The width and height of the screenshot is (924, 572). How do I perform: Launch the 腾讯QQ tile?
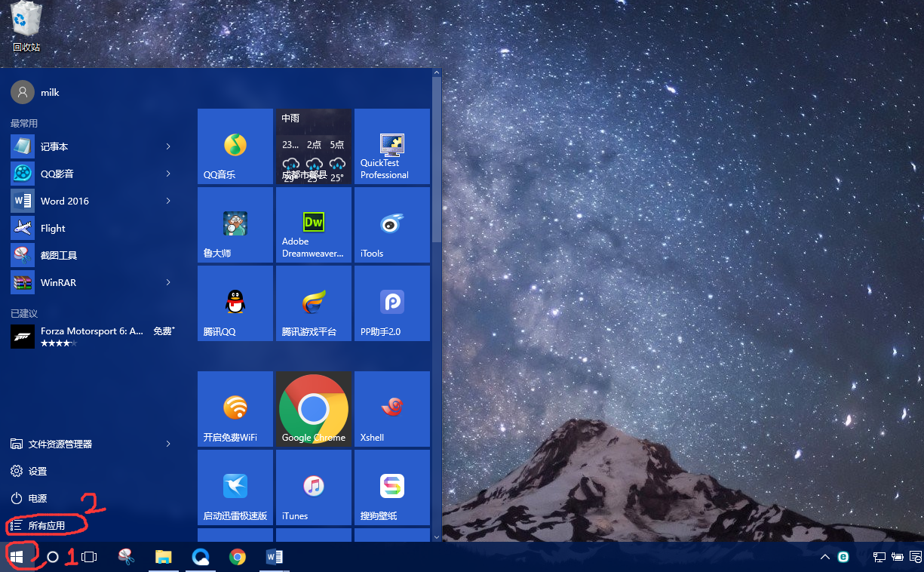tap(235, 303)
